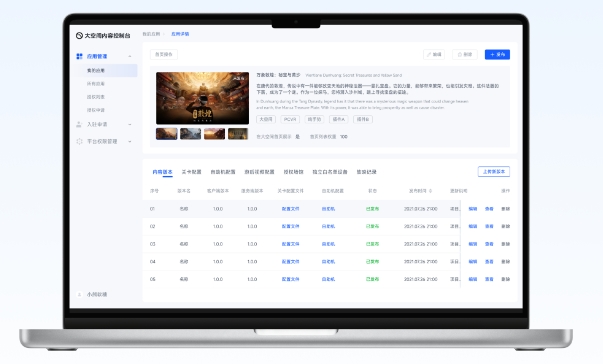This screenshot has width=603, height=364.
Task: Switch to the second tab next to the active version tab
Action: point(191,172)
